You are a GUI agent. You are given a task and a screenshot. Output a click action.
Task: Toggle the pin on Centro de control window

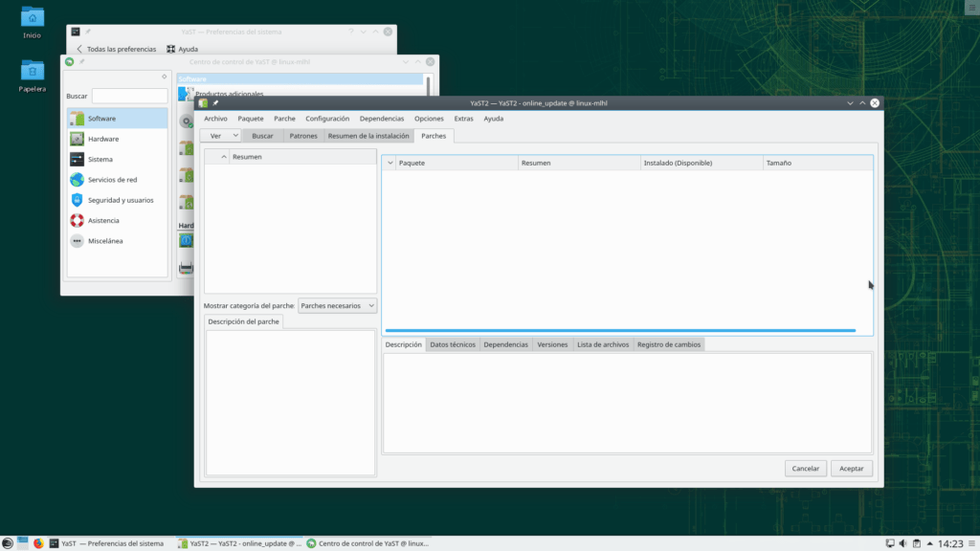pos(82,62)
